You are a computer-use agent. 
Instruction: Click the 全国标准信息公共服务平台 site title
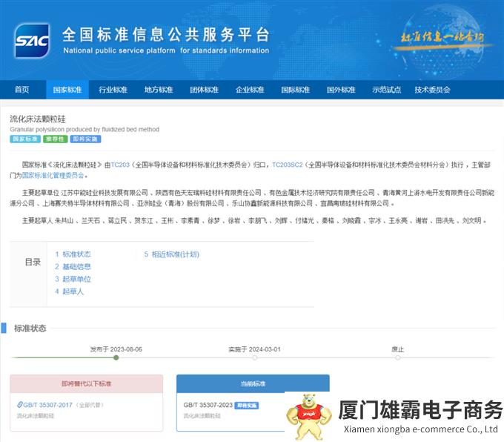[x=166, y=34]
